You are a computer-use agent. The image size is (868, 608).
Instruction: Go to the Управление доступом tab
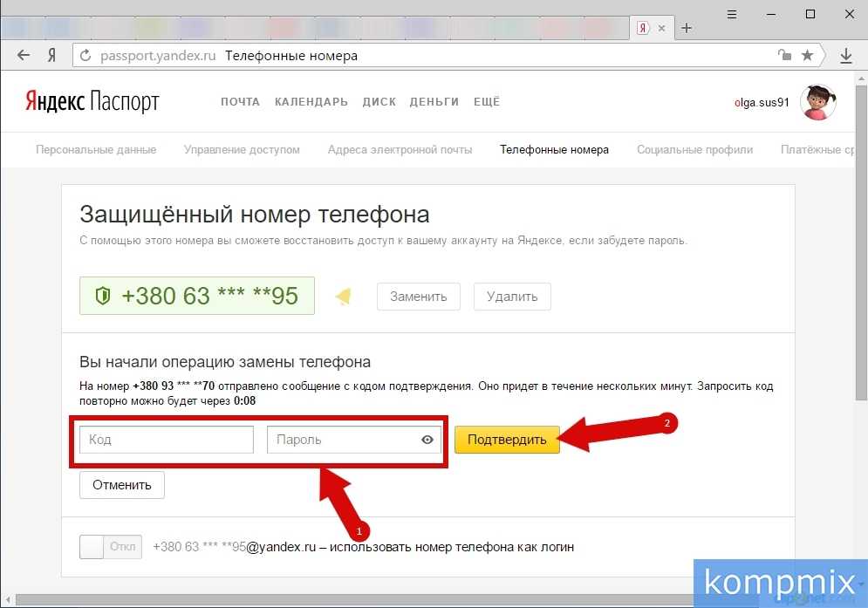242,149
